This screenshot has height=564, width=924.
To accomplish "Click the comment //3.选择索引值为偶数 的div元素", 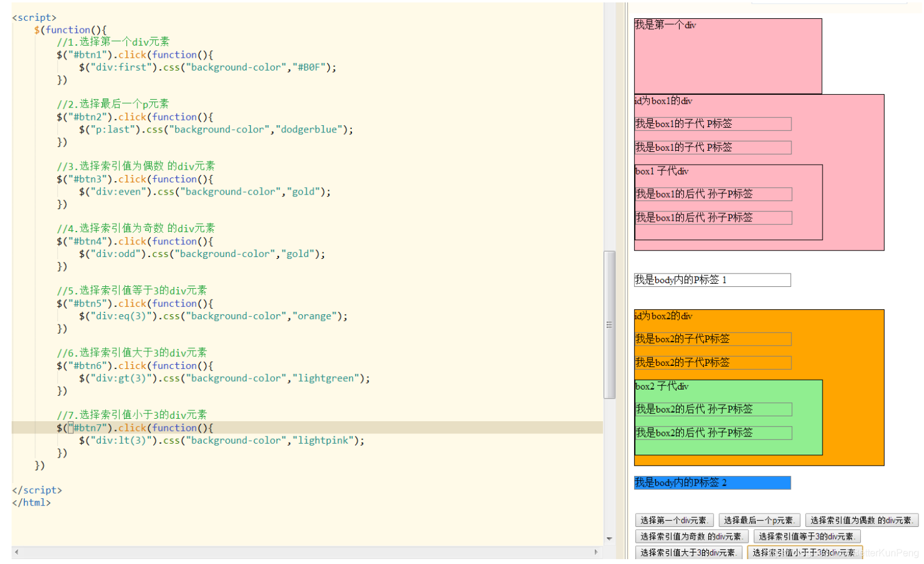I will coord(136,167).
